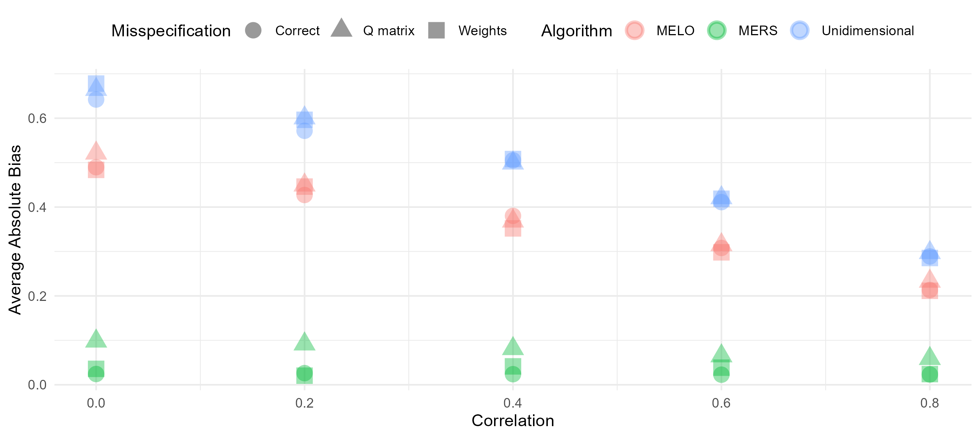The width and height of the screenshot is (980, 438).
Task: Select the red triangle marker at correlation 0.0
Action: pos(96,151)
